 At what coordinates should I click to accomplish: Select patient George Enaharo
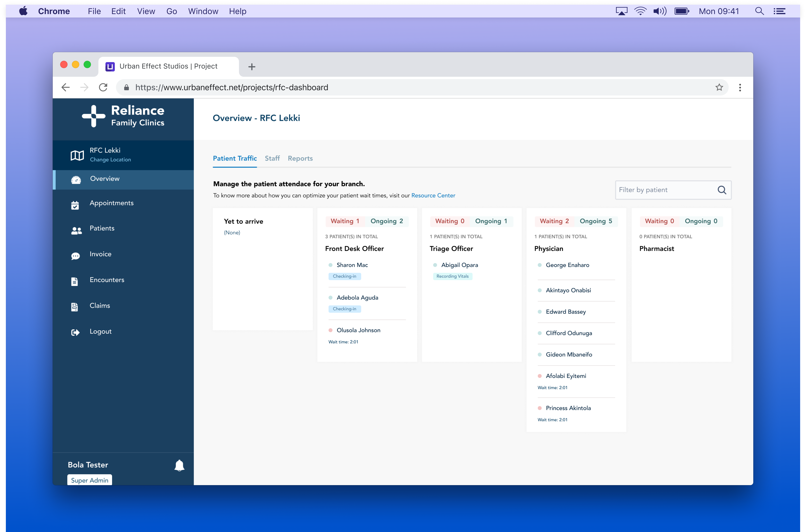click(567, 265)
